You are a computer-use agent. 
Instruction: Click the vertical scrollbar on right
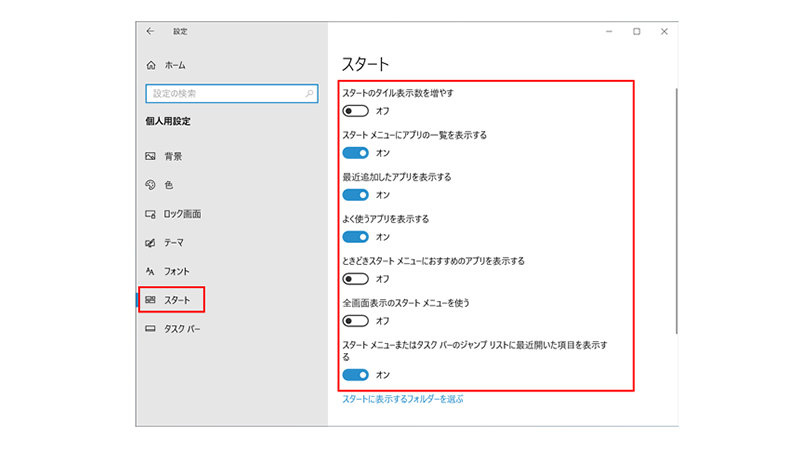pos(677,211)
